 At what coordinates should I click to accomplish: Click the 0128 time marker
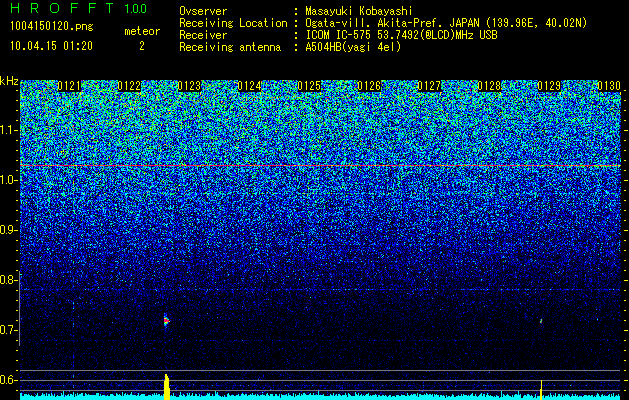point(489,86)
